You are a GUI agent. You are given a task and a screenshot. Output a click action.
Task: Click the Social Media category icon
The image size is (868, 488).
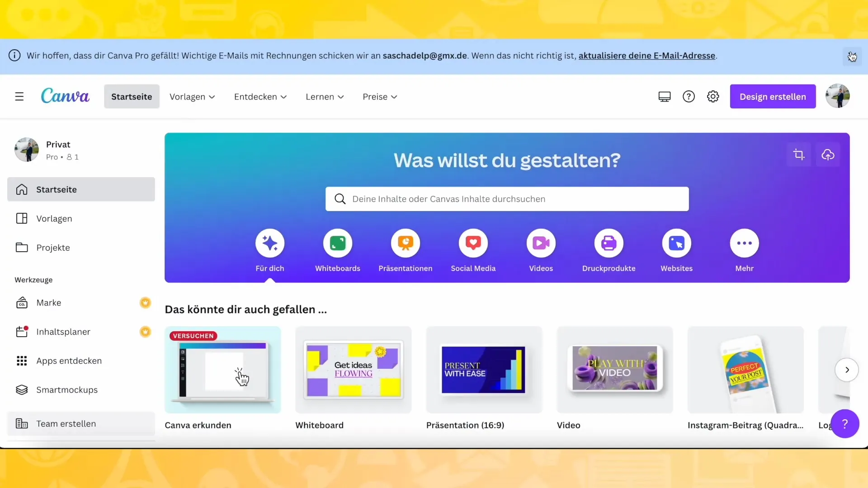click(473, 243)
